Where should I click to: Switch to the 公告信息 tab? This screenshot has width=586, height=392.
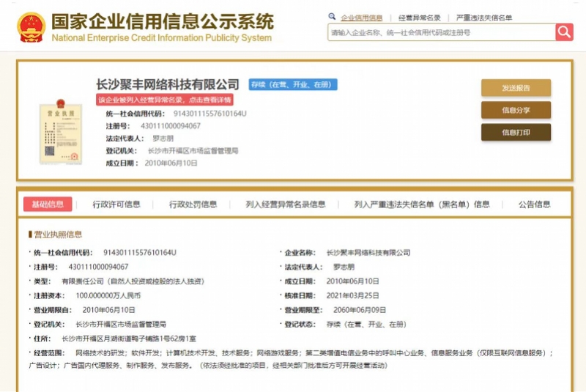pyautogui.click(x=534, y=204)
